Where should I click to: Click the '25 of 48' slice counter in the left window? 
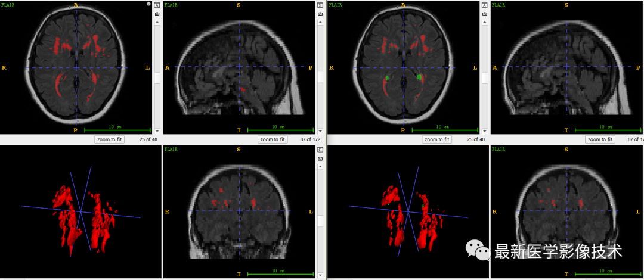tap(148, 139)
